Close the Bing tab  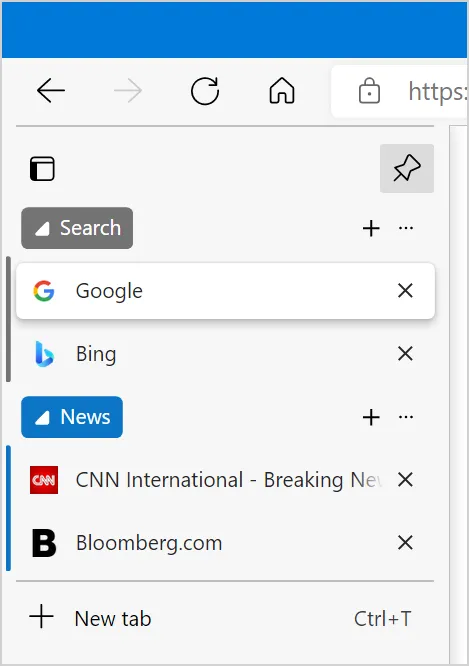pyautogui.click(x=405, y=353)
